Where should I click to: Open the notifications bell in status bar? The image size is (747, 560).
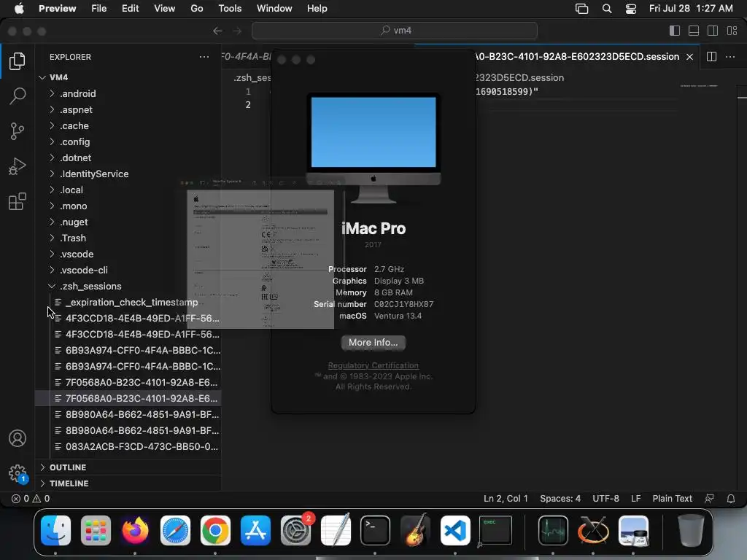[731, 499]
